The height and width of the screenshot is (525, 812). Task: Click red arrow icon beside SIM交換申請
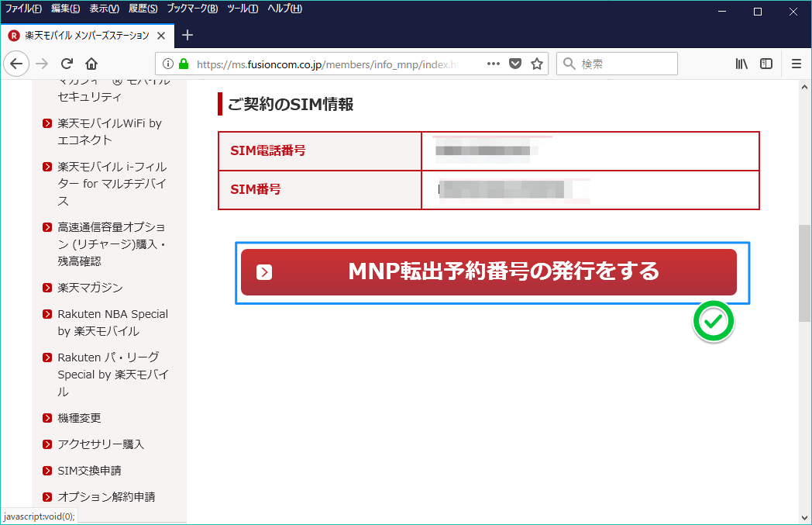[47, 471]
